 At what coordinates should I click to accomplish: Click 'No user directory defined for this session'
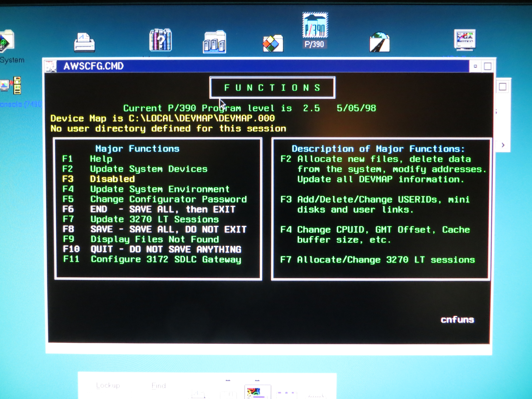168,128
